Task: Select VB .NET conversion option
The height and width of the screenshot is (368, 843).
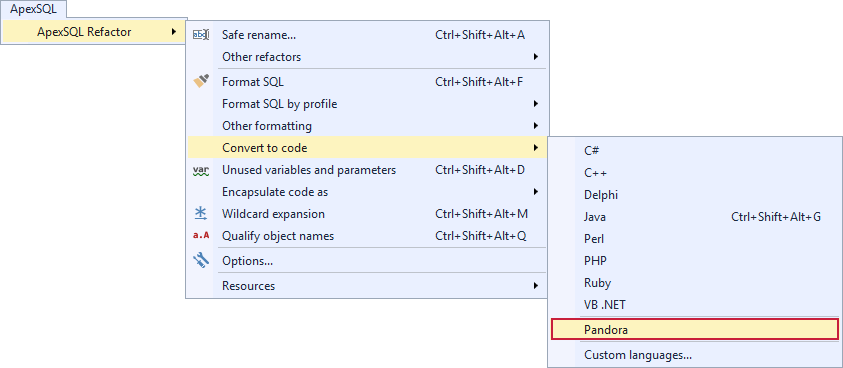Action: point(695,305)
